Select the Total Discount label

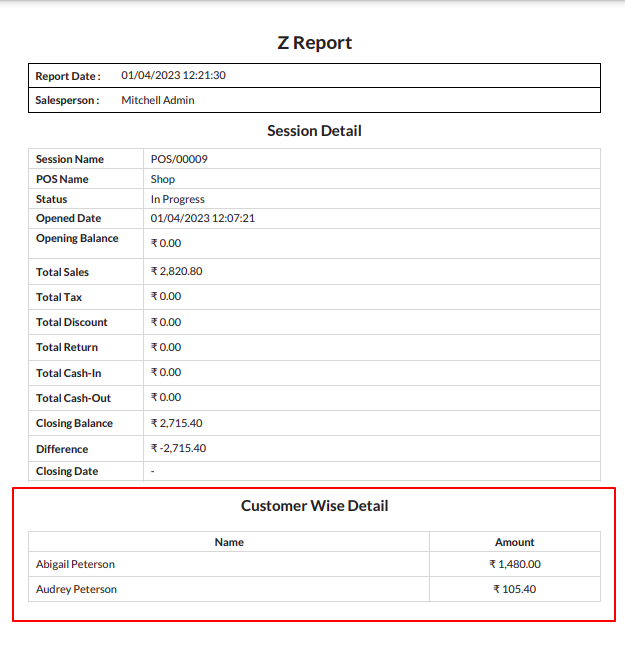[x=72, y=322]
